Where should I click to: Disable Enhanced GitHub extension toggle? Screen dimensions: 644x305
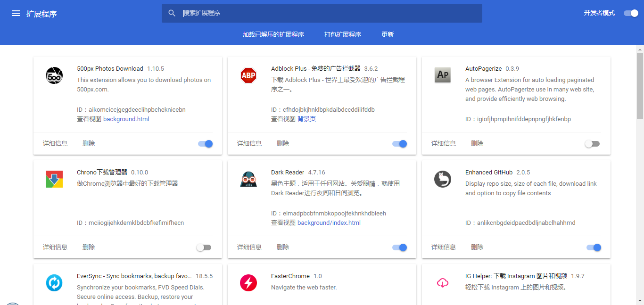tap(594, 247)
